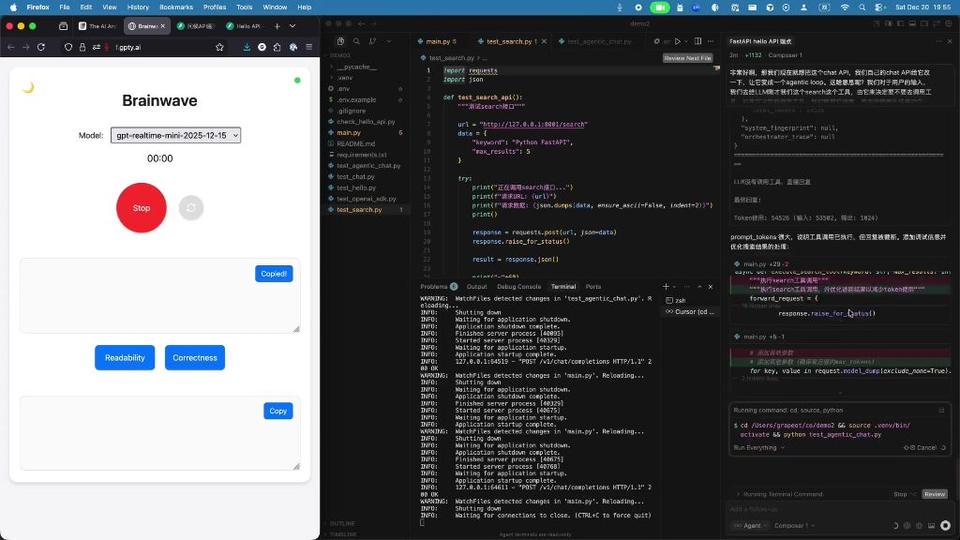Click the red Stop recording button
Viewport: 960px width, 540px height.
141,208
